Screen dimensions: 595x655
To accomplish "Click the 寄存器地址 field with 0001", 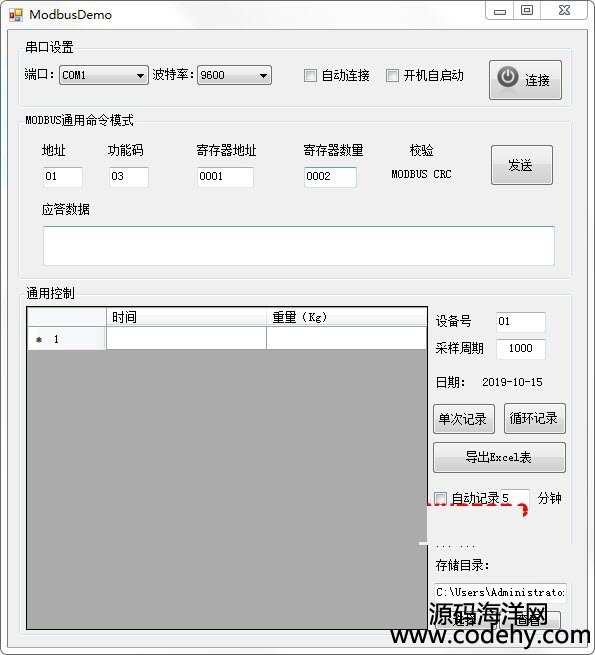I will (225, 177).
